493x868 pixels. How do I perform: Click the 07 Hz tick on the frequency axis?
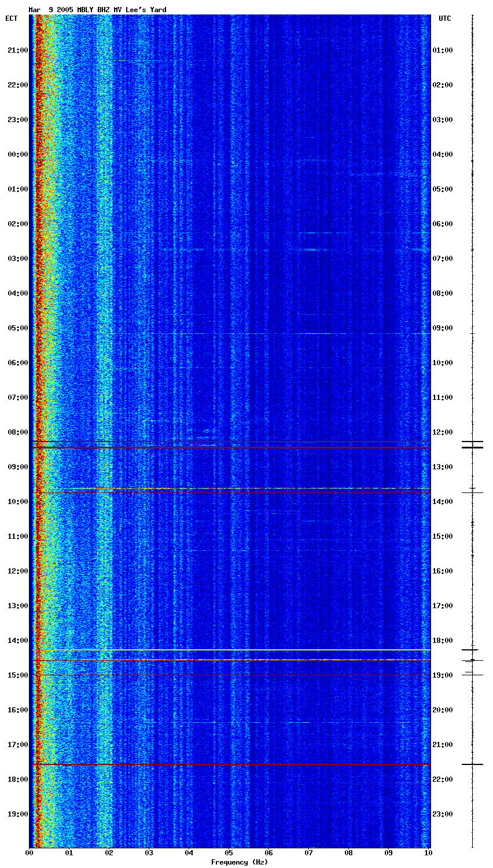(x=309, y=853)
